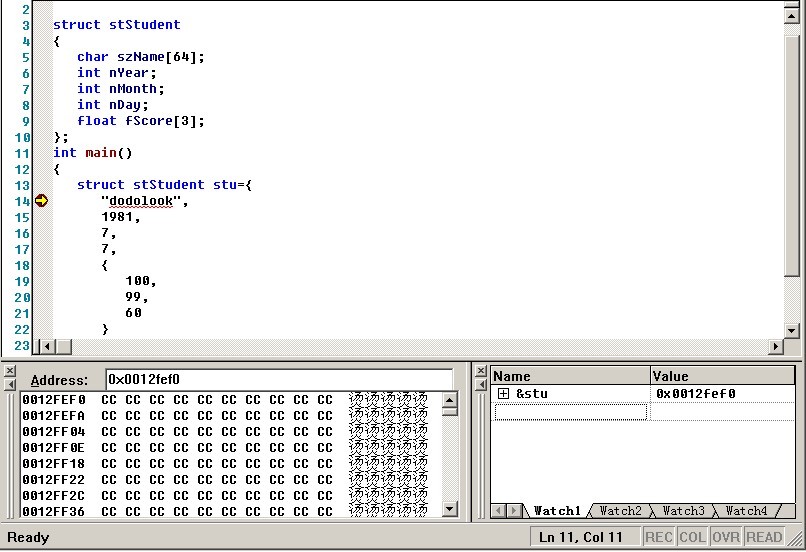Close the Memory window pane
Image resolution: width=806 pixels, height=552 pixels.
click(x=10, y=371)
